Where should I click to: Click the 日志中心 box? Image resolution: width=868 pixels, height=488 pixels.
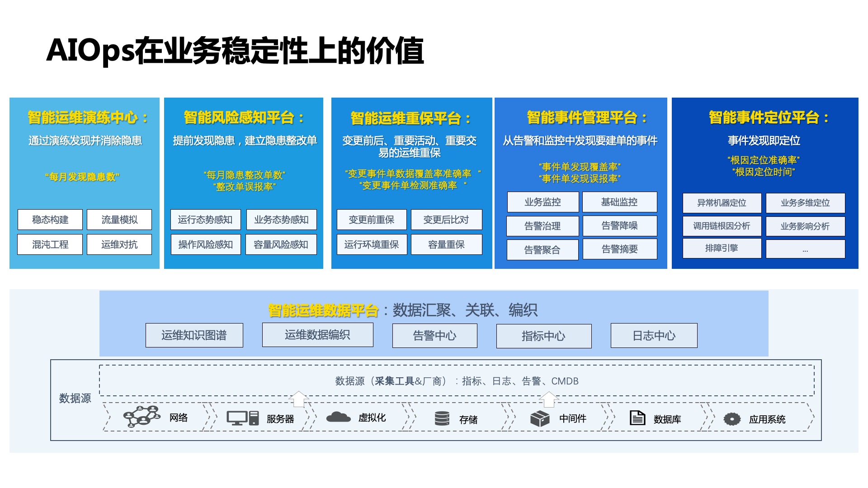click(654, 336)
